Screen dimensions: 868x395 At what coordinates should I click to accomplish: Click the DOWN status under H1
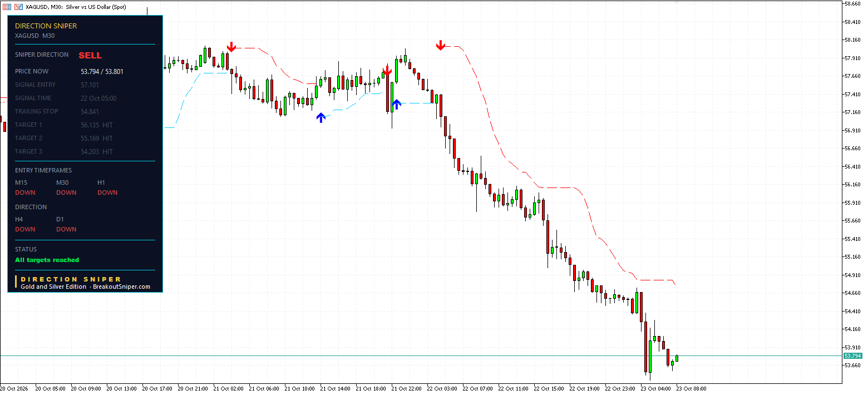[x=107, y=192]
